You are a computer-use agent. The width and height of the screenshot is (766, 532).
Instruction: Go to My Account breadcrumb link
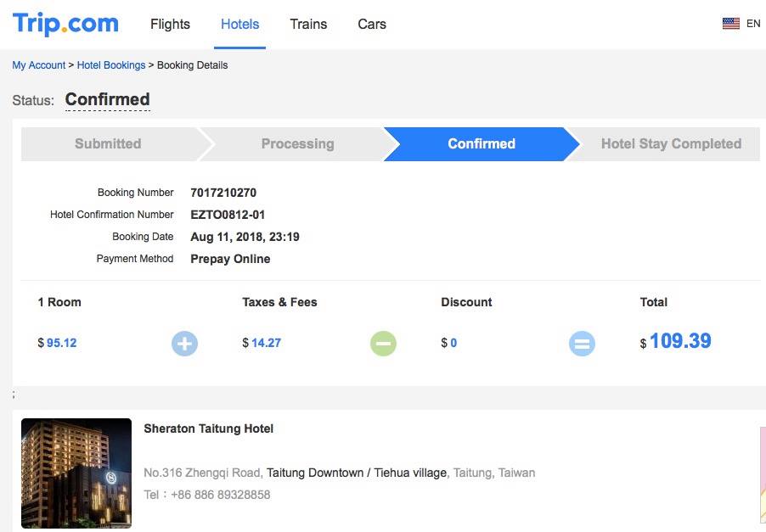click(38, 65)
